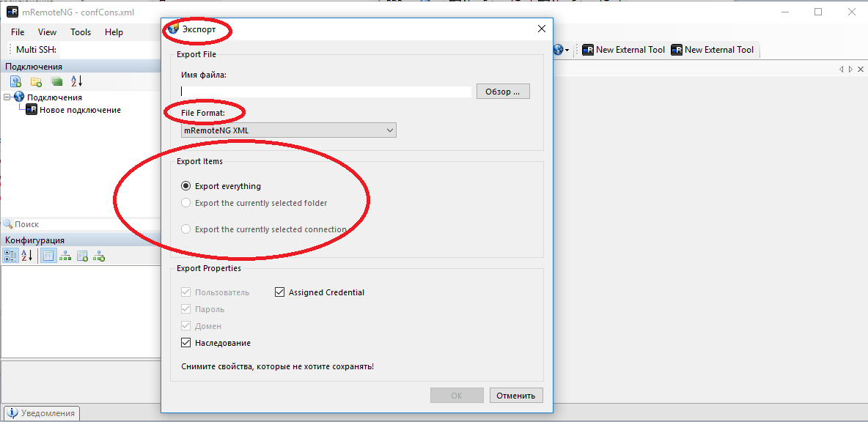Show default properties in Конфигурация toolbar
Image resolution: width=868 pixels, height=422 pixels.
click(x=83, y=256)
